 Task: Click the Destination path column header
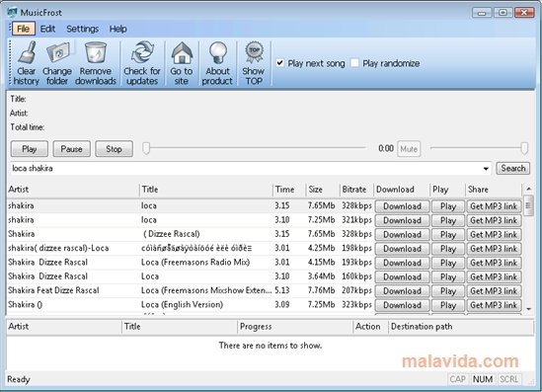461,327
